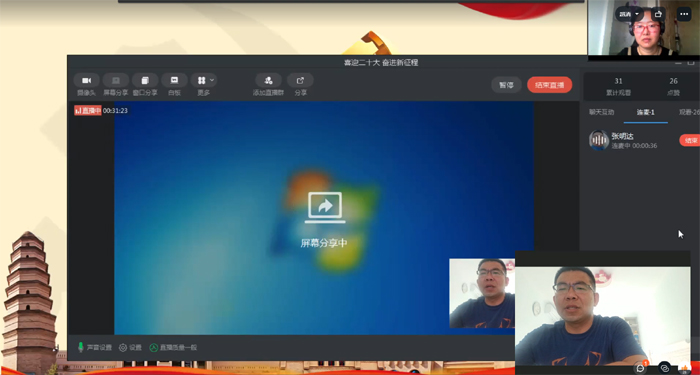700x375 pixels.
Task: Start window sharing (窗口分享)
Action: [x=145, y=80]
